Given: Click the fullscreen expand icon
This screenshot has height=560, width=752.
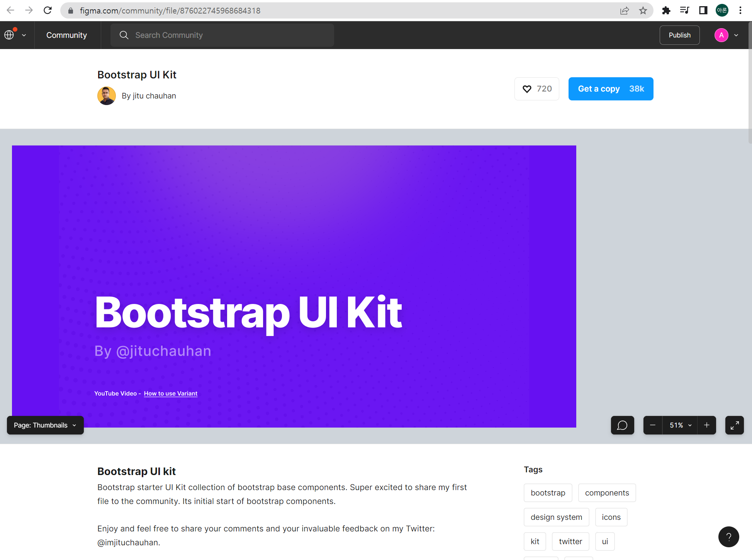Looking at the screenshot, I should click(734, 425).
